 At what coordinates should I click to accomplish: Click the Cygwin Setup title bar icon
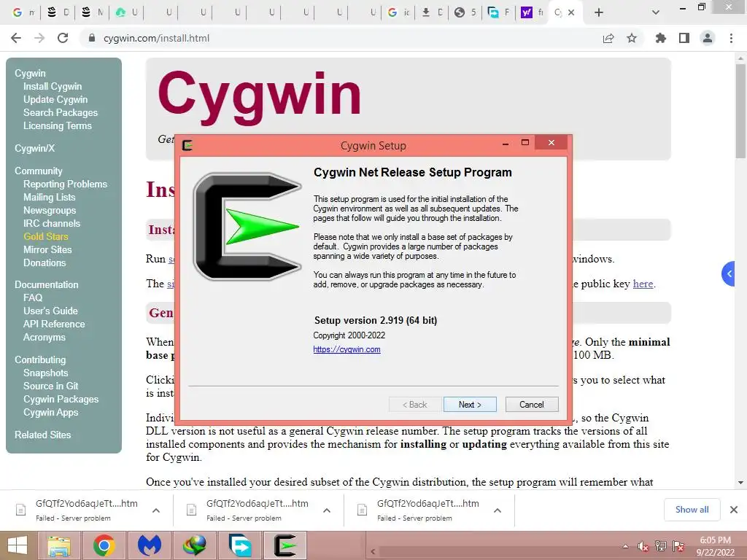(187, 145)
